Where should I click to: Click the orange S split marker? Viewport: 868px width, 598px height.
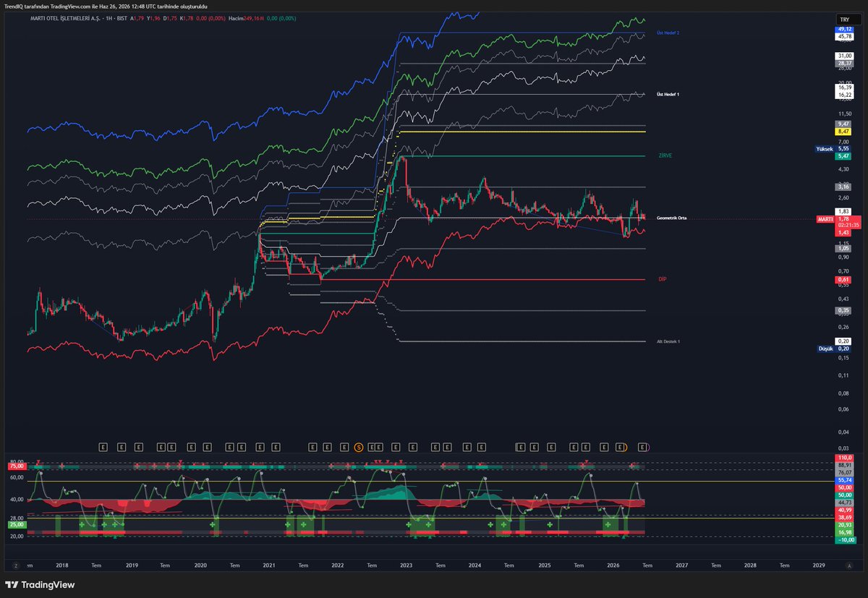point(358,448)
